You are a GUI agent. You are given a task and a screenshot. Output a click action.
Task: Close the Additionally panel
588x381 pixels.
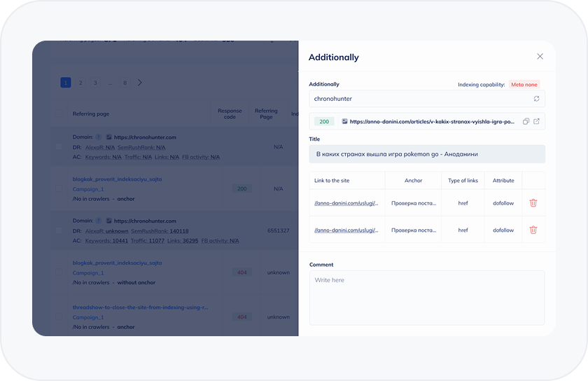coord(540,56)
